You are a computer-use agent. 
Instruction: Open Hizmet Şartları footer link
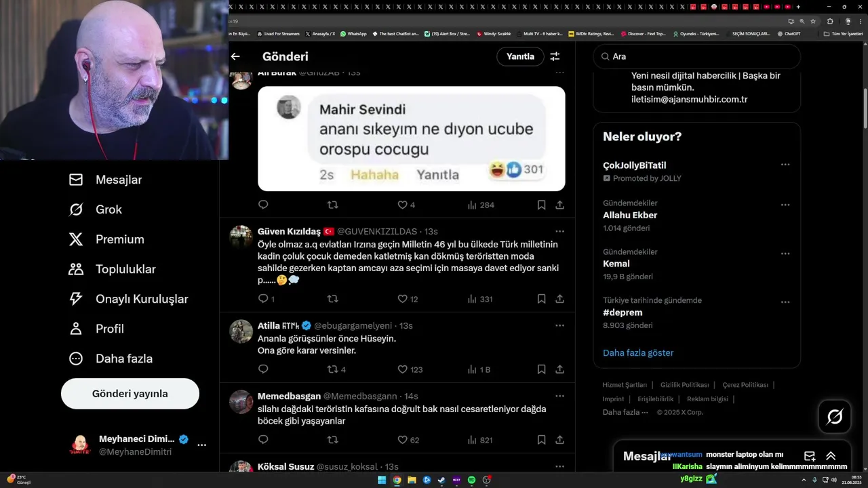coord(625,385)
